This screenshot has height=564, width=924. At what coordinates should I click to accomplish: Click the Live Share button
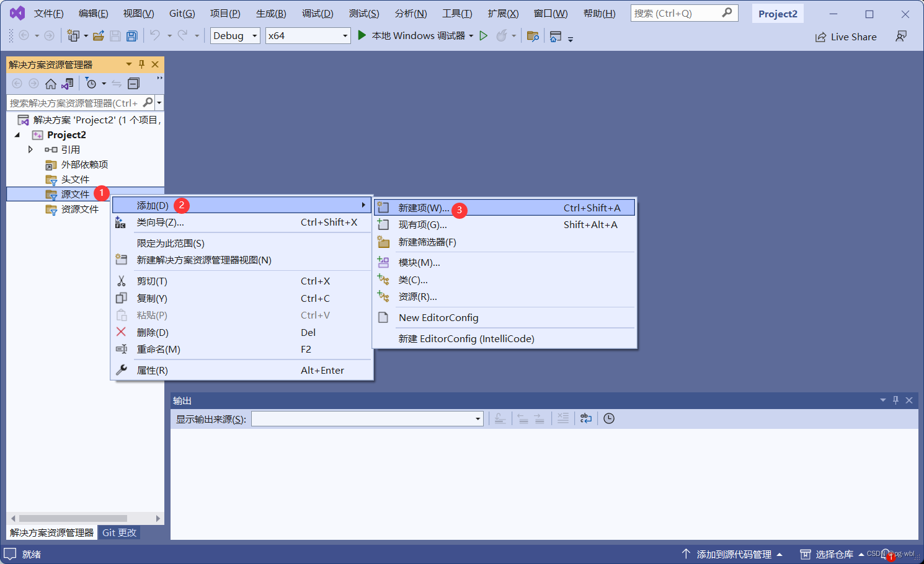pos(846,37)
